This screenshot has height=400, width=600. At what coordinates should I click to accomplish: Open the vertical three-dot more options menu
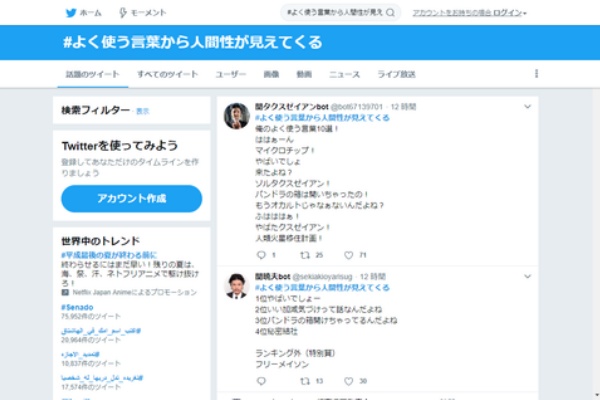tap(536, 73)
